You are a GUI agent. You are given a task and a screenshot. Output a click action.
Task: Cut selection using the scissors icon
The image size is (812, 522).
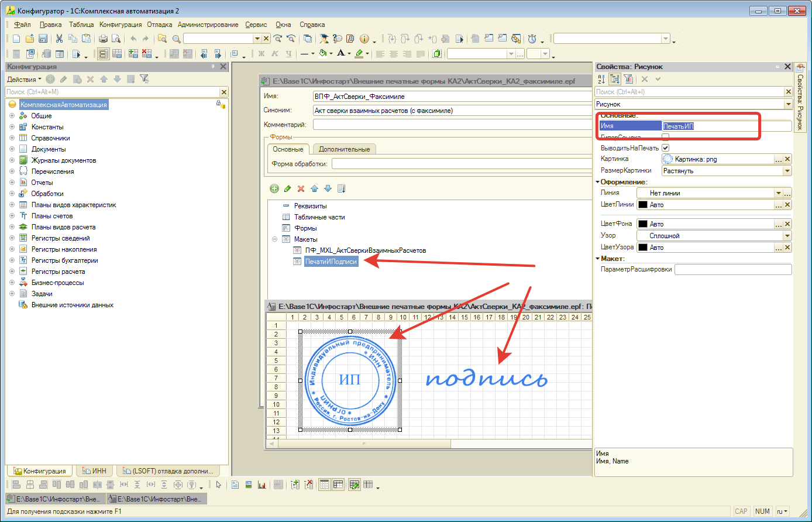59,39
